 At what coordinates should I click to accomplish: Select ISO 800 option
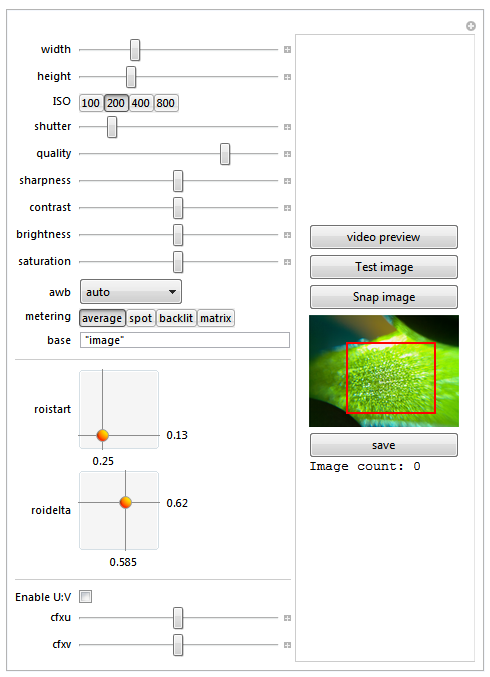(166, 103)
